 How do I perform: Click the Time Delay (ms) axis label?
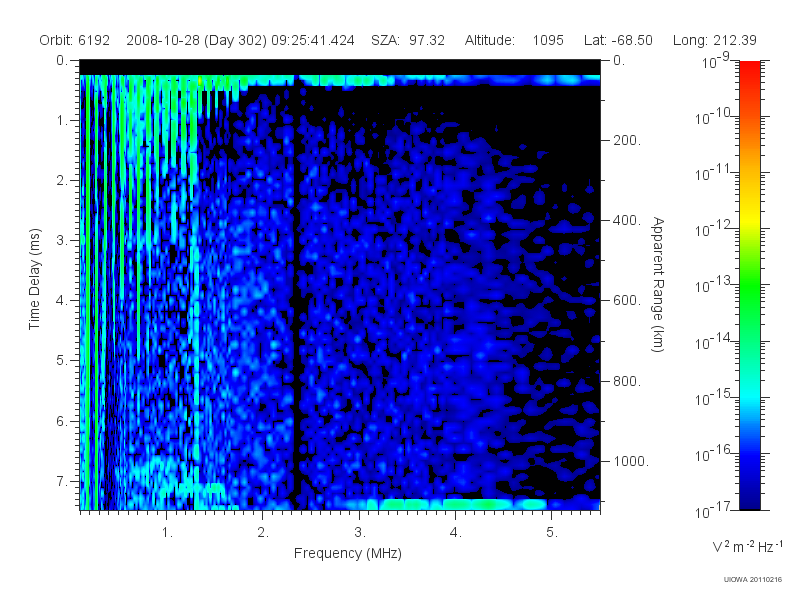[x=34, y=279]
